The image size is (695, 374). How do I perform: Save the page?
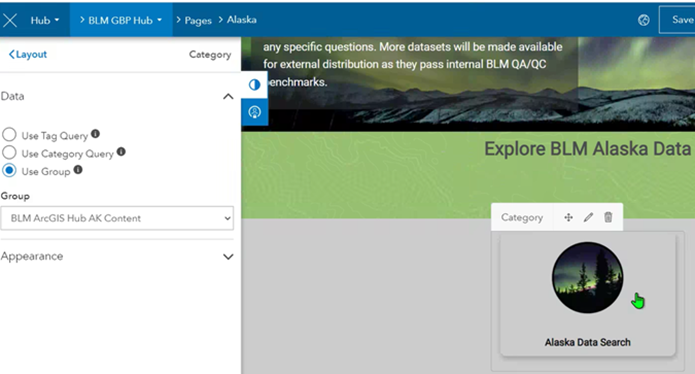click(677, 19)
